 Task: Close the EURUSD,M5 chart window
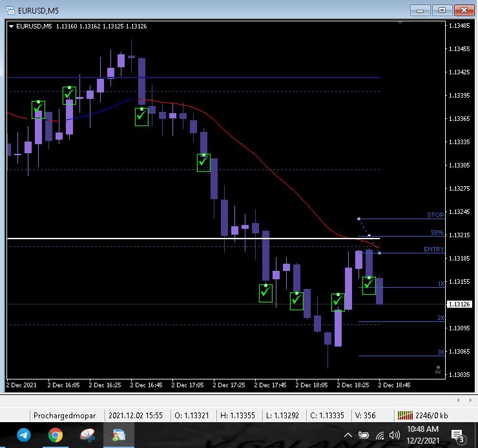click(x=464, y=10)
